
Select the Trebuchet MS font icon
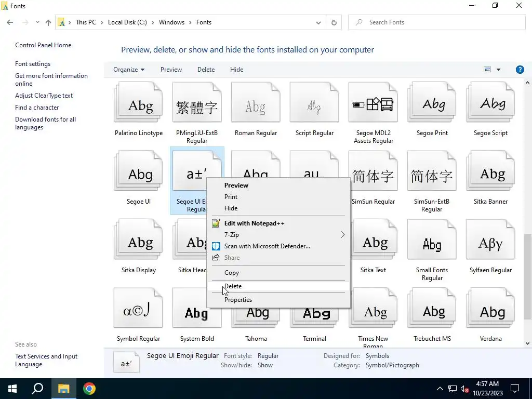(x=432, y=308)
